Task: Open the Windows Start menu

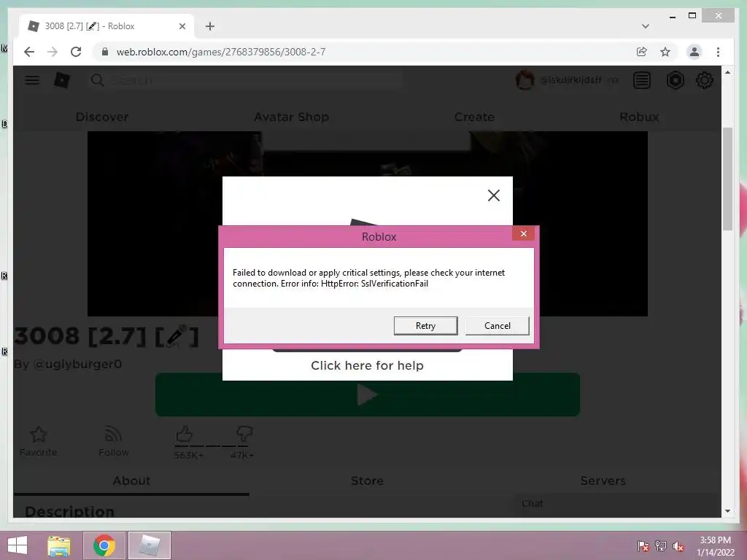Action: 18,545
